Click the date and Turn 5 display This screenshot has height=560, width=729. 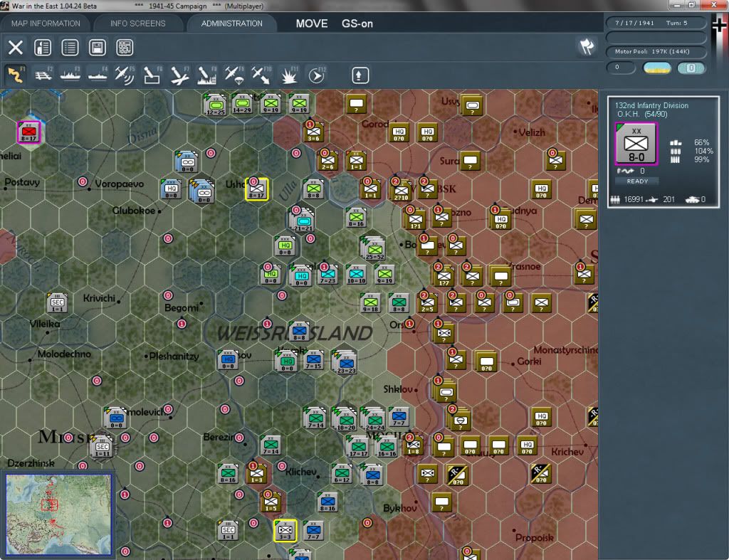click(x=656, y=23)
